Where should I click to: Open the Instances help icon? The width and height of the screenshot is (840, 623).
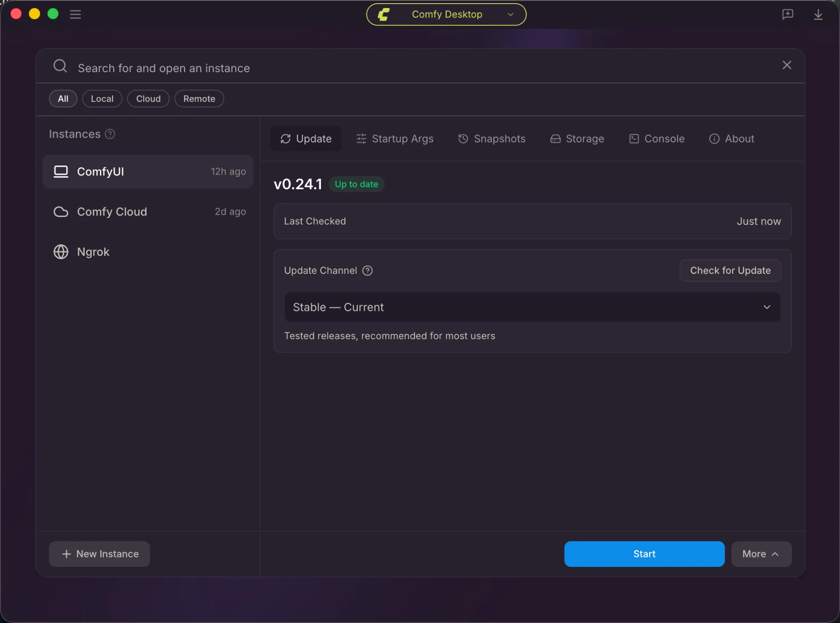click(110, 134)
